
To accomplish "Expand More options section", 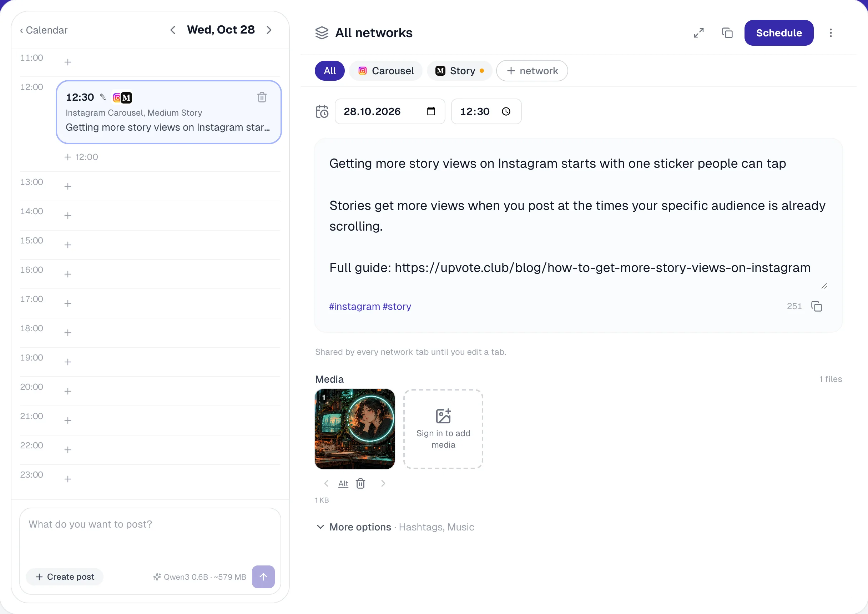I will [x=395, y=527].
